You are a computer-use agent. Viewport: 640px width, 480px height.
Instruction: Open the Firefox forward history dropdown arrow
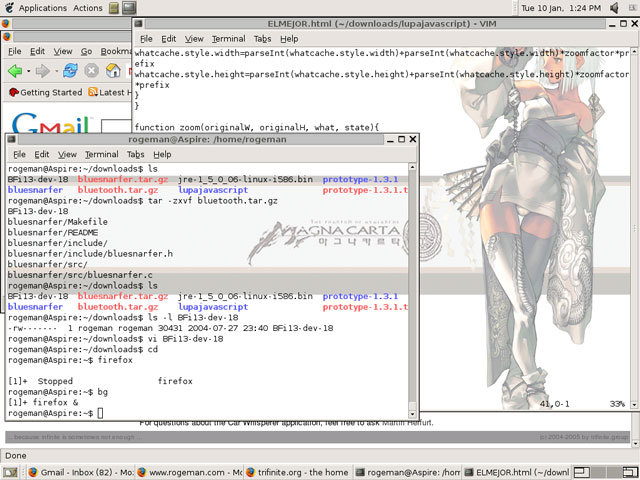(56, 71)
